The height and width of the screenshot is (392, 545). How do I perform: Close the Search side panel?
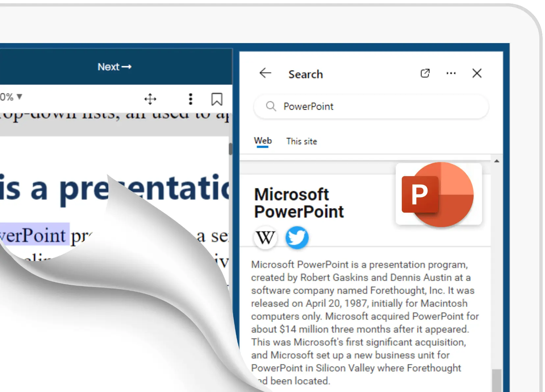click(x=477, y=73)
